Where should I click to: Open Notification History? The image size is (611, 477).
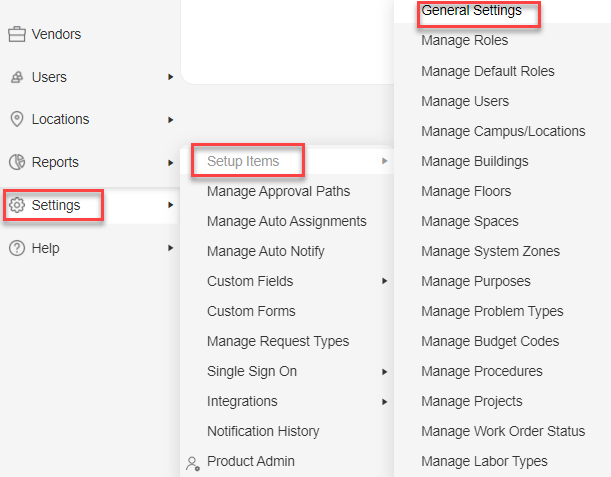tap(263, 431)
